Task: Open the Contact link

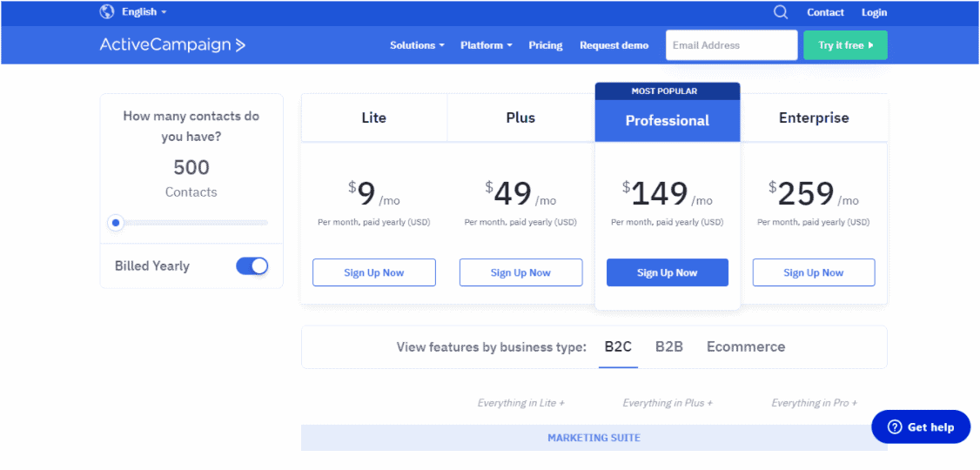Action: click(825, 12)
